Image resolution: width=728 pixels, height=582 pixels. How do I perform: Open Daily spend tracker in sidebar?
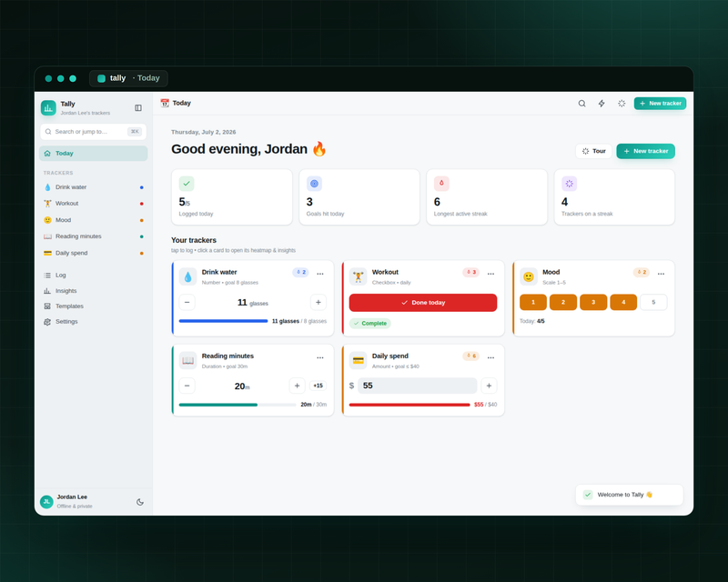pos(94,253)
